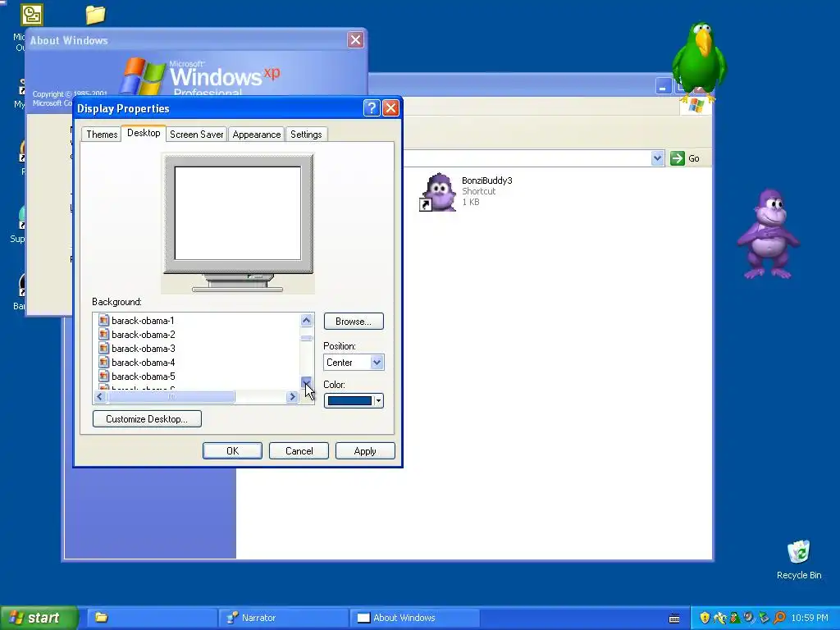Image resolution: width=840 pixels, height=630 pixels.
Task: Click the yellow security shield tray icon
Action: click(x=705, y=618)
